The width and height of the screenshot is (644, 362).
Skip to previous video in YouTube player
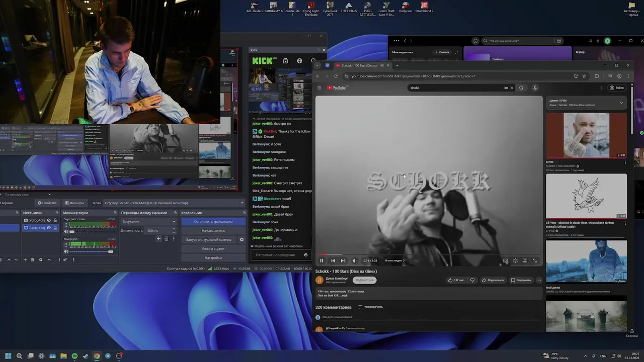pyautogui.click(x=333, y=260)
